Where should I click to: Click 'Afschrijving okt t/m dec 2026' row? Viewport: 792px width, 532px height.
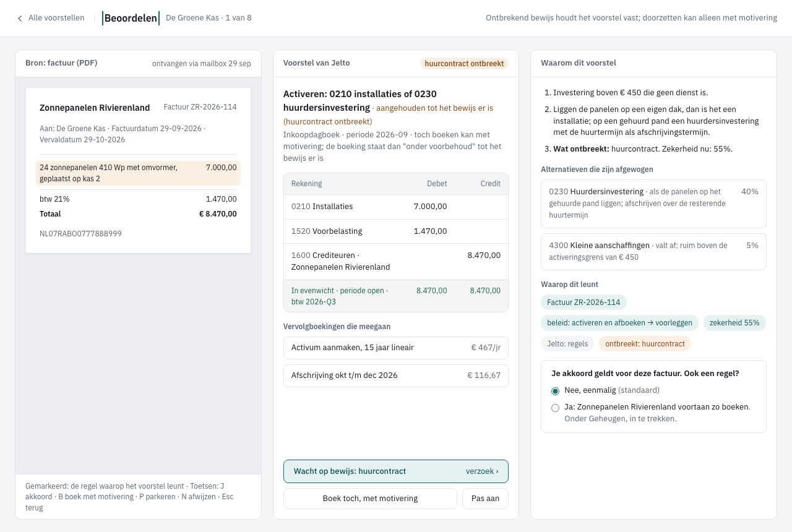click(396, 375)
